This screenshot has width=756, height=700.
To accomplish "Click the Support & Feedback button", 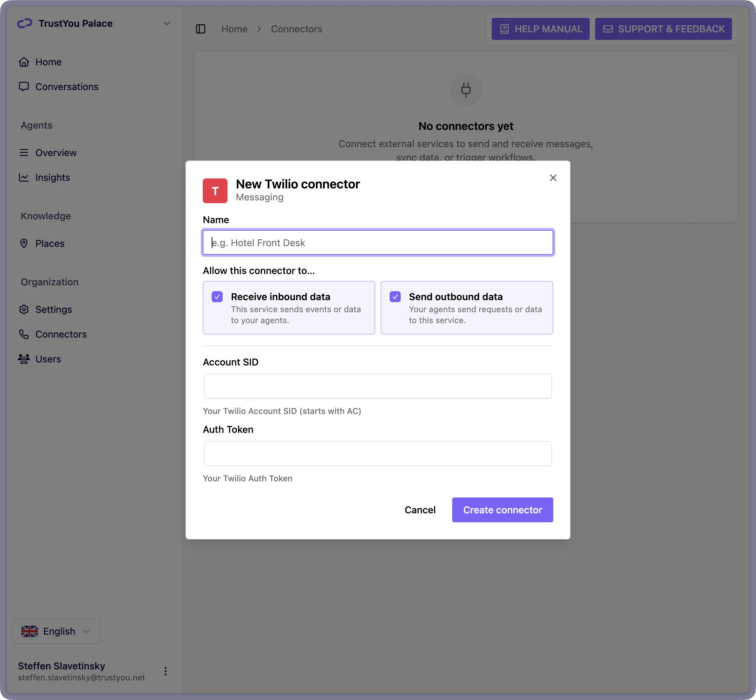I will coord(663,29).
